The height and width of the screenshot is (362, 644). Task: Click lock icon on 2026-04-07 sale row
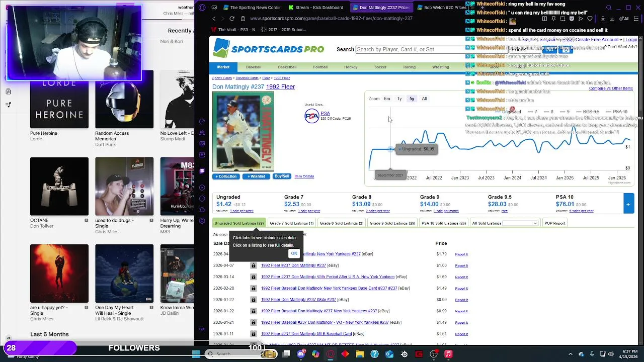[x=254, y=265]
